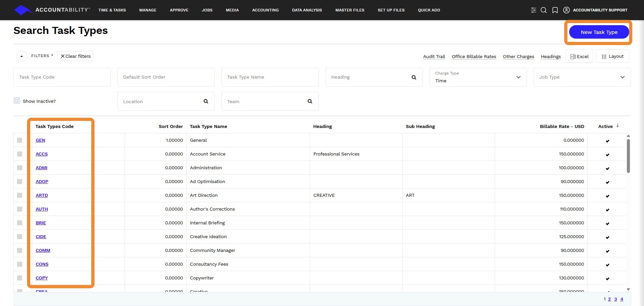The width and height of the screenshot is (644, 306).
Task: Click the search icon in Heading field
Action: [414, 77]
